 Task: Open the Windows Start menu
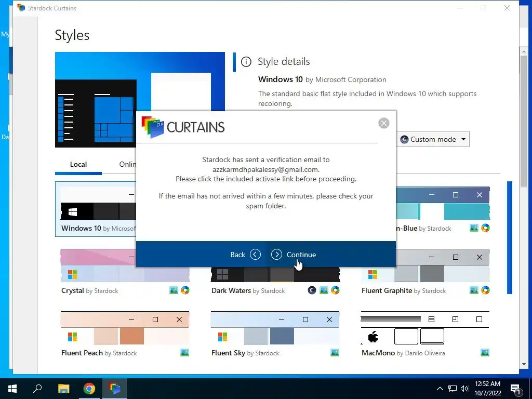click(12, 389)
